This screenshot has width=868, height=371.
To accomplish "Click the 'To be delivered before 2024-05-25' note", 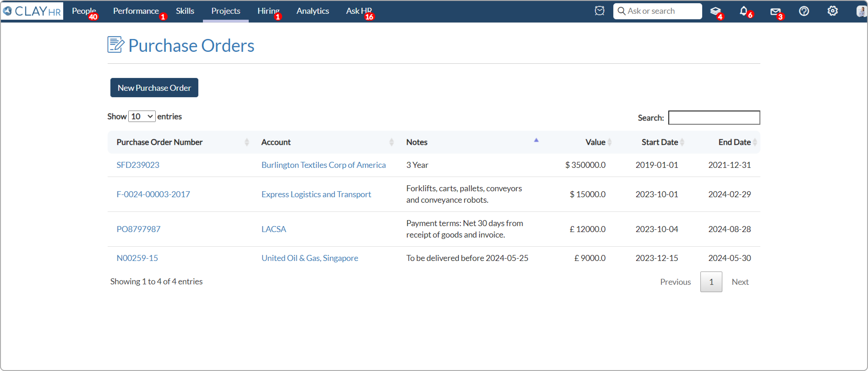I will pos(467,258).
